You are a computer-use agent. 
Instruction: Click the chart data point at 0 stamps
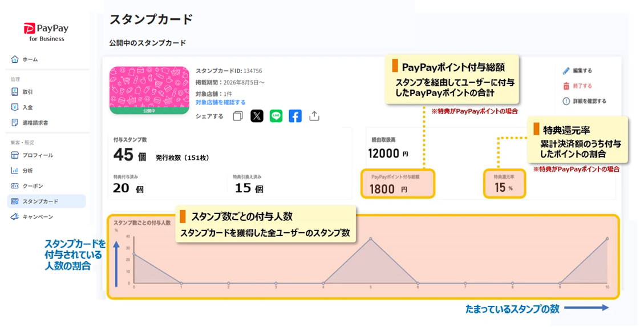(134, 255)
